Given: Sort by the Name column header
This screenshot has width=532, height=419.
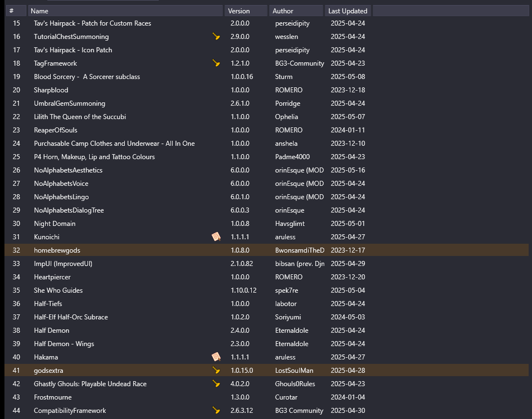Looking at the screenshot, I should point(125,11).
